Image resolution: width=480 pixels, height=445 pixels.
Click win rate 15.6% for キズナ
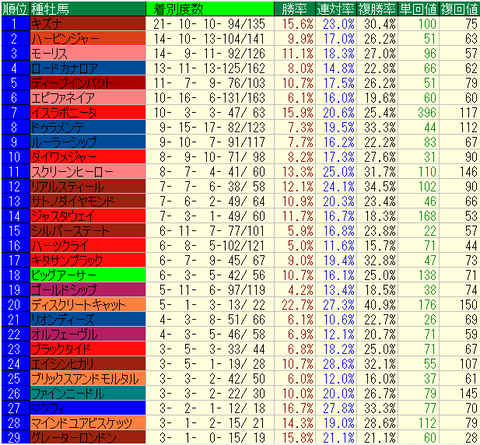coord(298,24)
